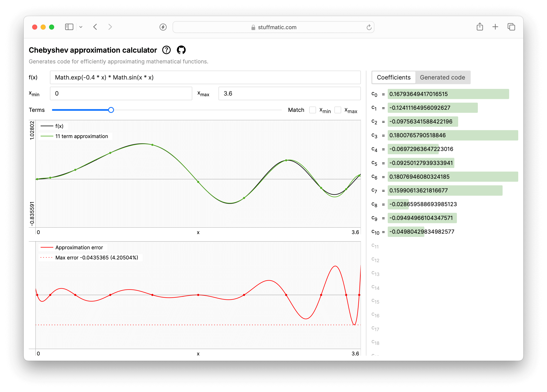Click the Terms slider handle
This screenshot has height=392, width=547.
111,110
